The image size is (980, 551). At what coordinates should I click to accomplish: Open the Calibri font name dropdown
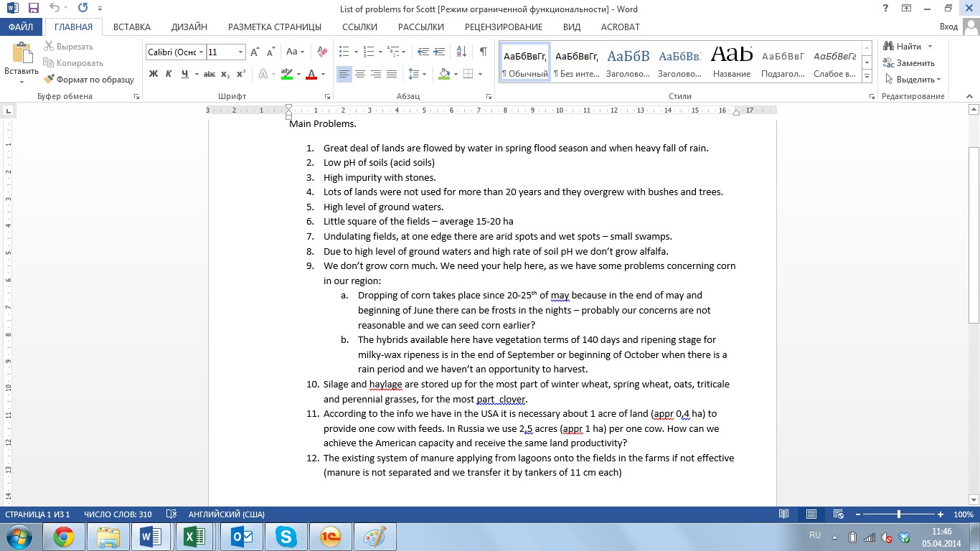pyautogui.click(x=202, y=52)
